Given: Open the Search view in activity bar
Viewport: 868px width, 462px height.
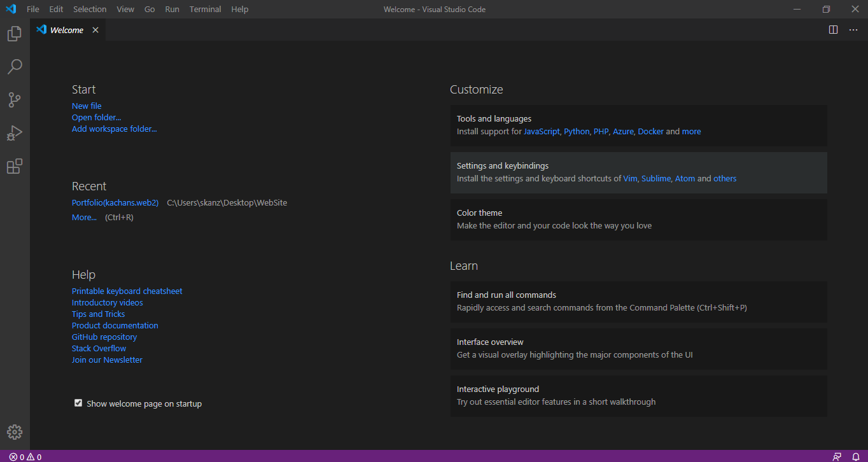Looking at the screenshot, I should [x=15, y=67].
